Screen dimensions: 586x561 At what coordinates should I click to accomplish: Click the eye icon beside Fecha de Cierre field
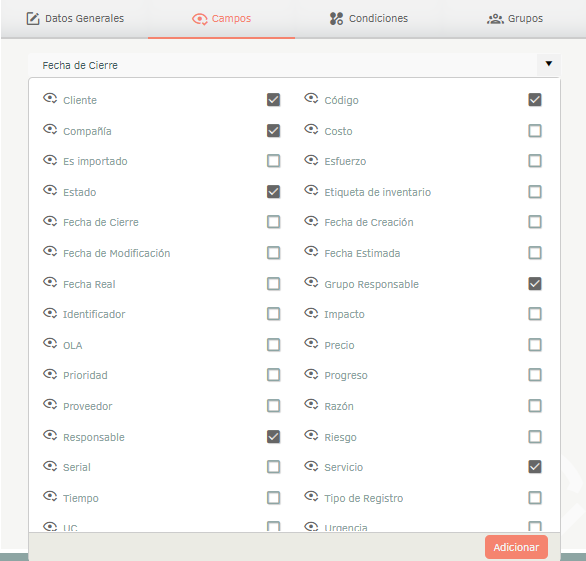pos(50,221)
